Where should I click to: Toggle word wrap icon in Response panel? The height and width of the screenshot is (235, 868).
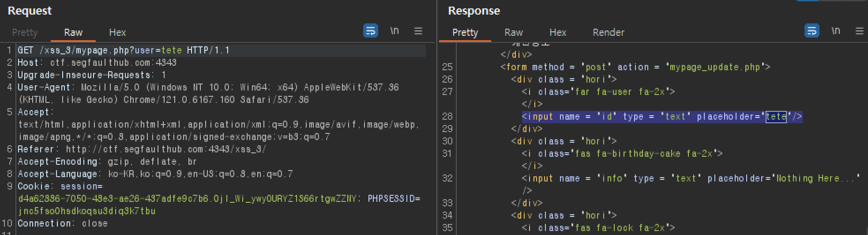tap(812, 30)
